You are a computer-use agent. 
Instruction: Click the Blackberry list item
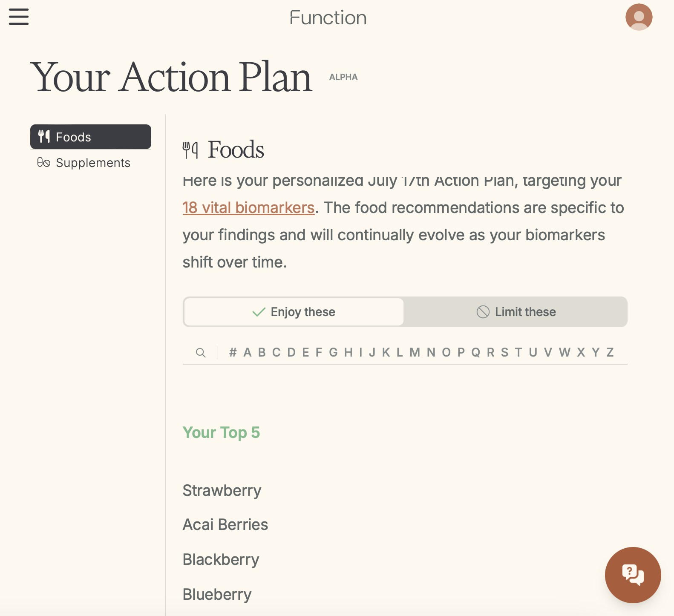coord(221,559)
